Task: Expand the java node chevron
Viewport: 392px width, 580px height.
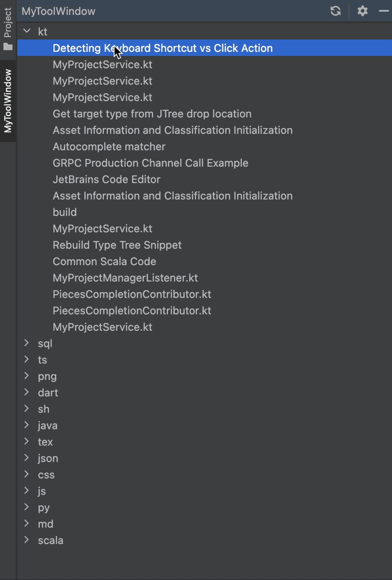Action: click(x=26, y=425)
